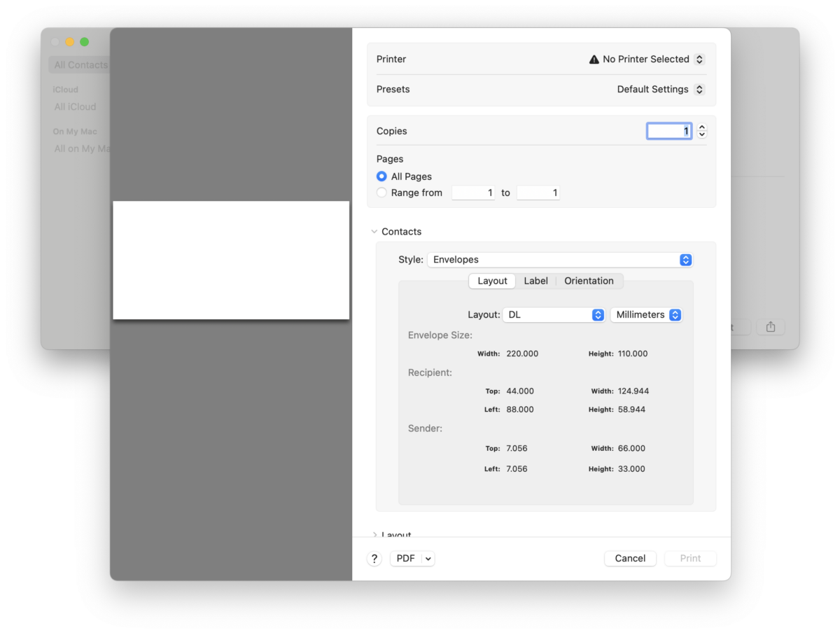Select the All Pages radio button
Viewport: 840px width, 635px height.
pyautogui.click(x=381, y=176)
